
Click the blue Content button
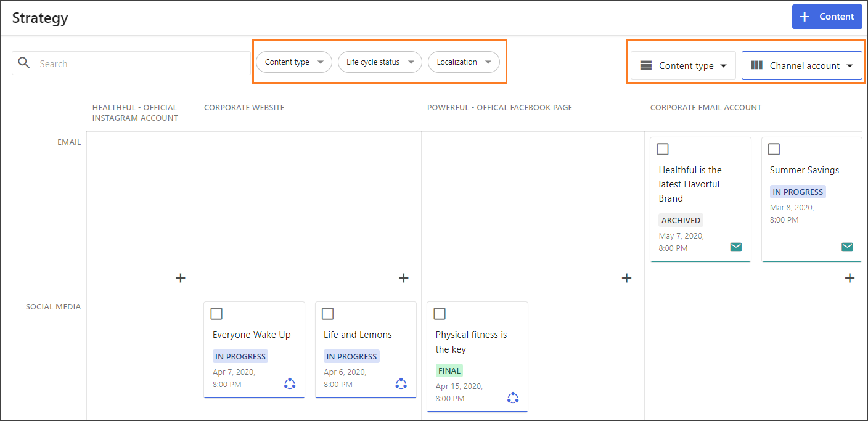pos(827,17)
